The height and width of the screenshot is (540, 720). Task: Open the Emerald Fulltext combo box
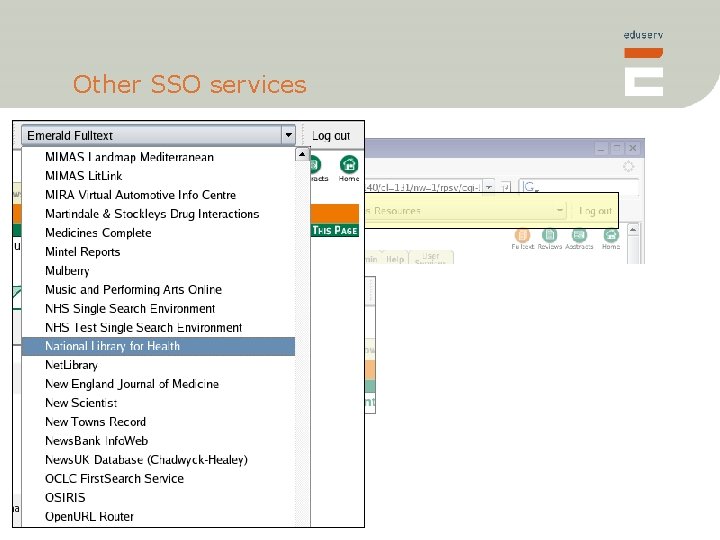(158, 135)
